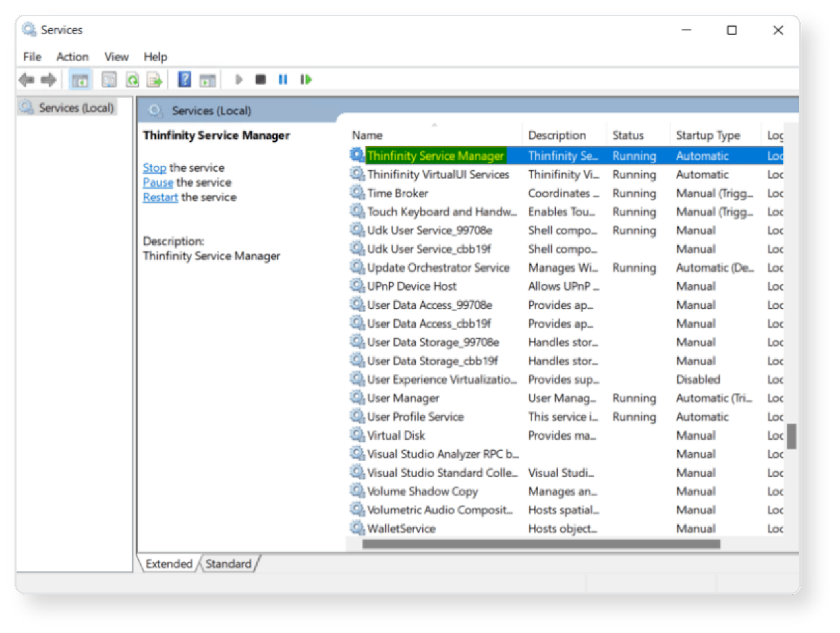Click the Restart Service icon
Screen dimensions: 840x633
(x=306, y=79)
